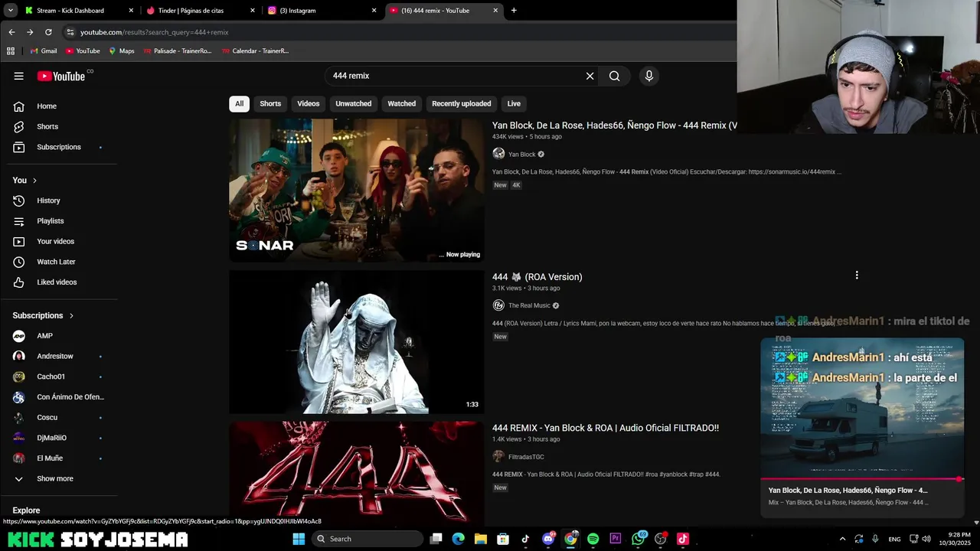The width and height of the screenshot is (980, 551).
Task: Select the Shorts filter chip
Action: (x=270, y=104)
